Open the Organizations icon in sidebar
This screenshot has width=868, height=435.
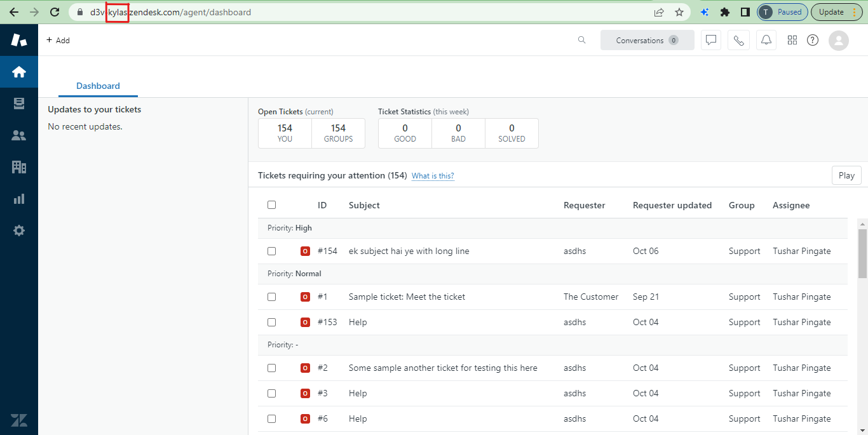point(18,166)
